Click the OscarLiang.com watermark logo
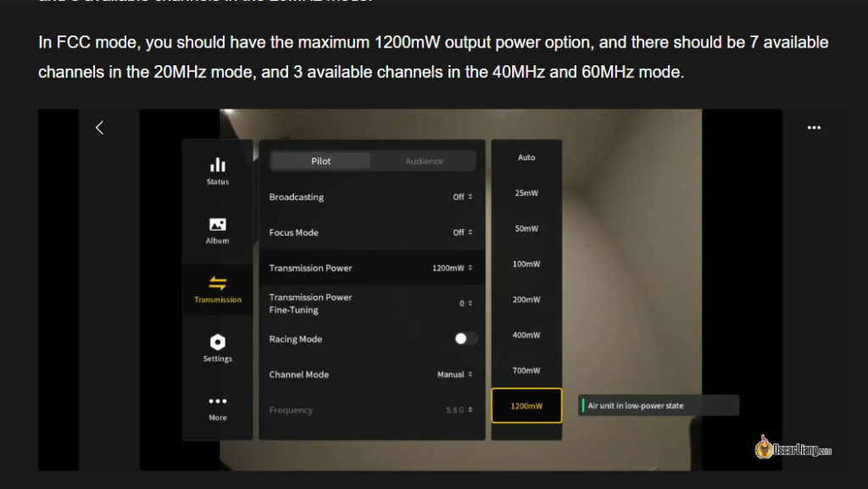This screenshot has width=868, height=489. pos(793,447)
